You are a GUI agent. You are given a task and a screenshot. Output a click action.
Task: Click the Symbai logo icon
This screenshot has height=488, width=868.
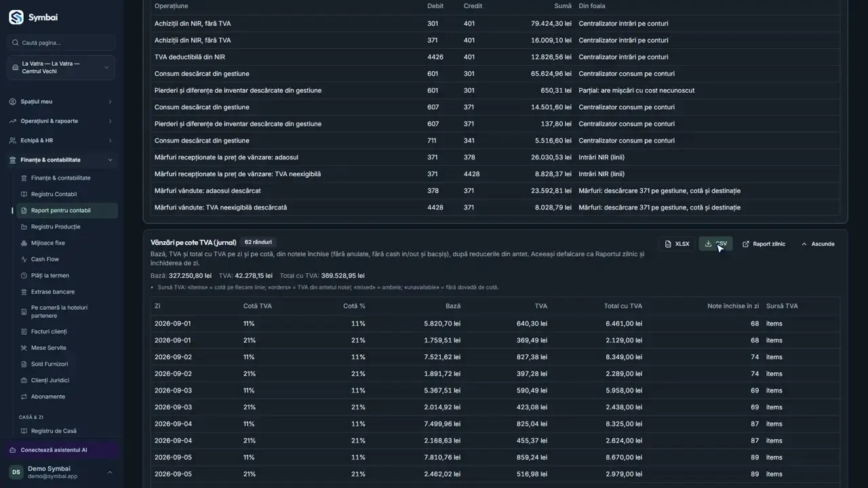16,18
